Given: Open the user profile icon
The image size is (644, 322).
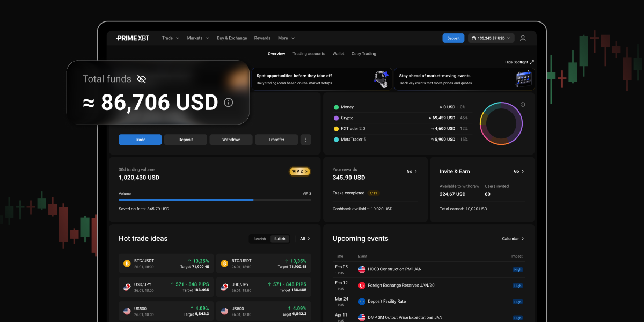Looking at the screenshot, I should (523, 38).
